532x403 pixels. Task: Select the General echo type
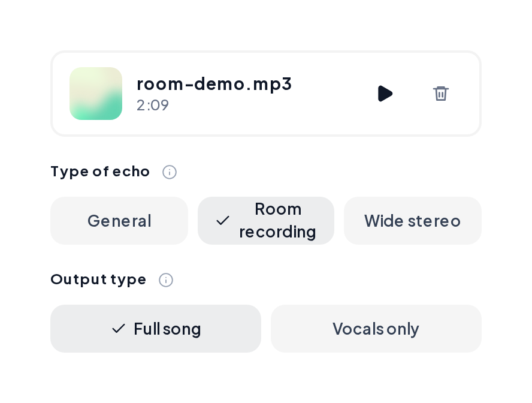point(119,221)
